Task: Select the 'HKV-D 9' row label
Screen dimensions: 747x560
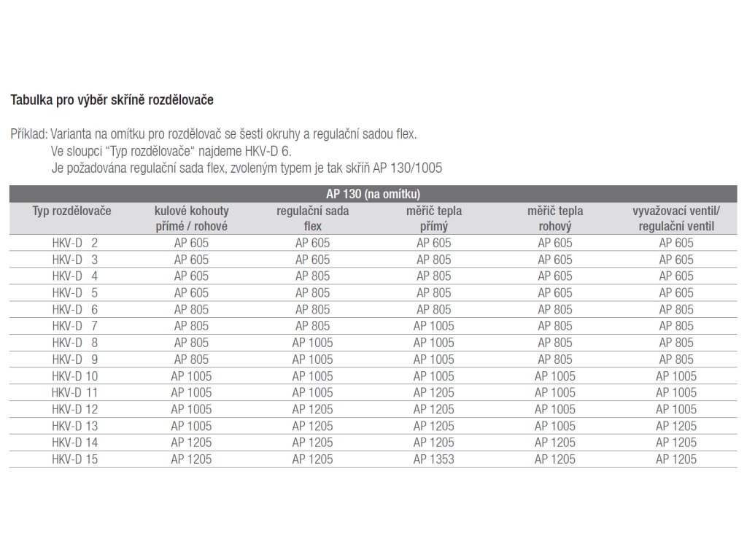Action: click(74, 359)
